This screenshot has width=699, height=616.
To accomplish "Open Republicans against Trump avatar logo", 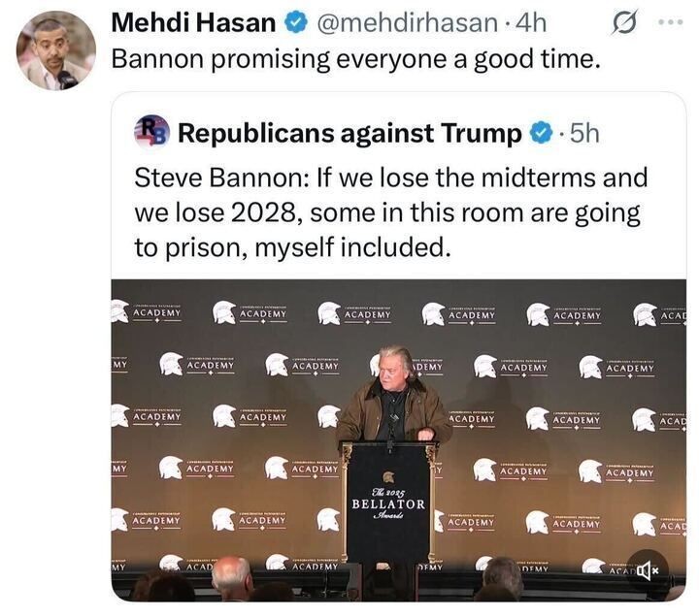I will tap(151, 131).
